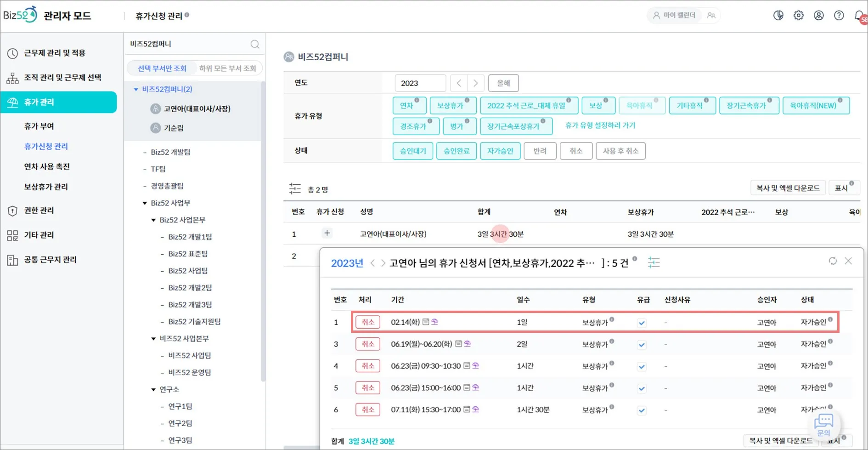The height and width of the screenshot is (450, 868).
Task: Click umbrella icon in 06.19(월)~06.20(화) row
Action: [x=467, y=344]
